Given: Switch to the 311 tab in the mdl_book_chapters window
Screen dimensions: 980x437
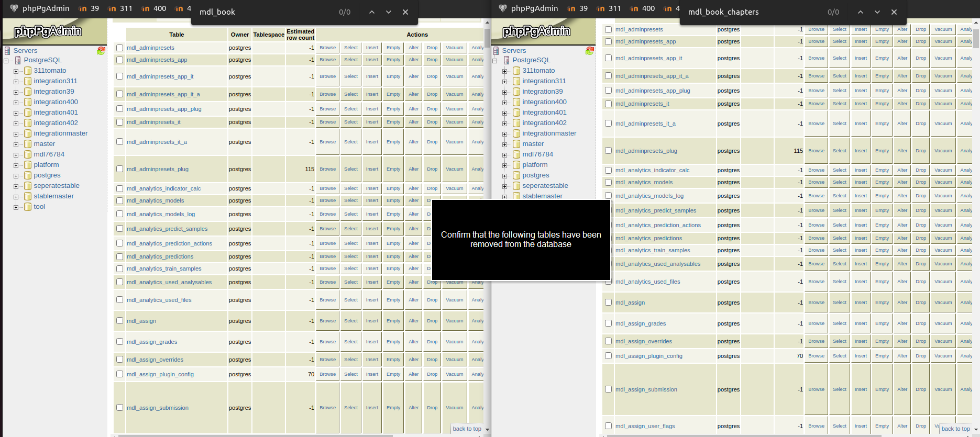Looking at the screenshot, I should [x=609, y=8].
